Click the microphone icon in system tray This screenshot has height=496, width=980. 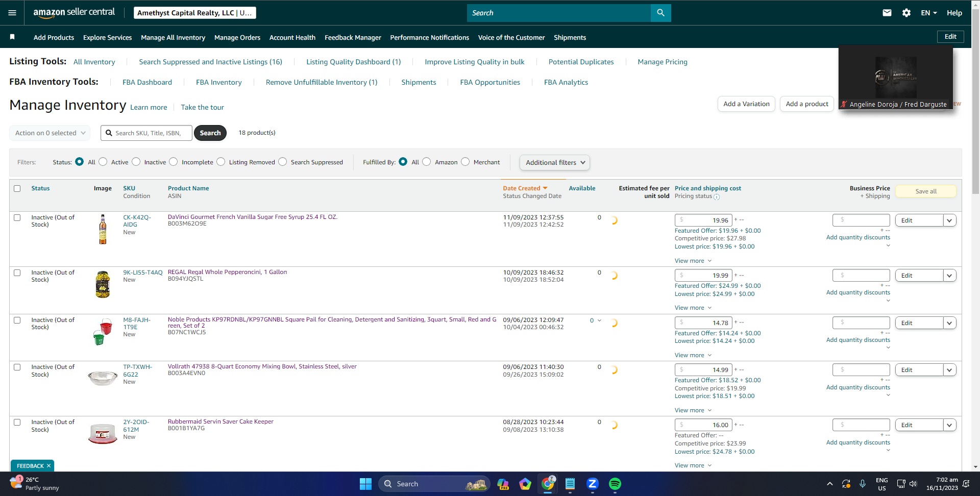point(863,484)
